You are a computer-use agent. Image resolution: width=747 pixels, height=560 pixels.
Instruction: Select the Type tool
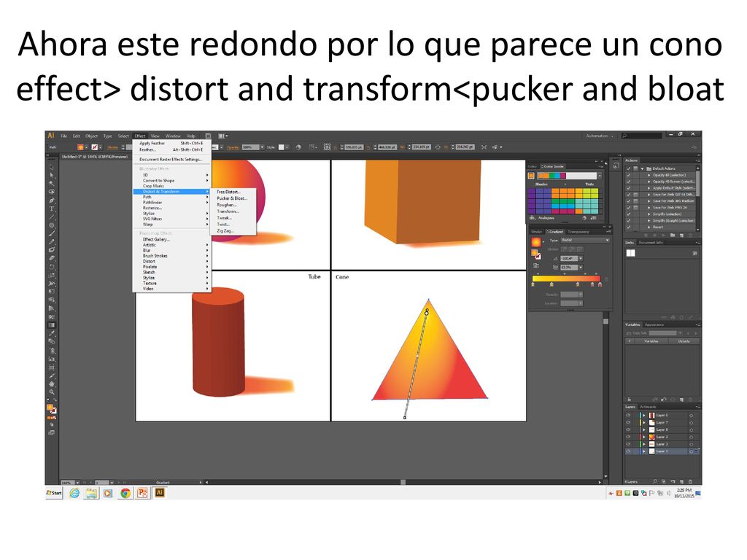[52, 209]
